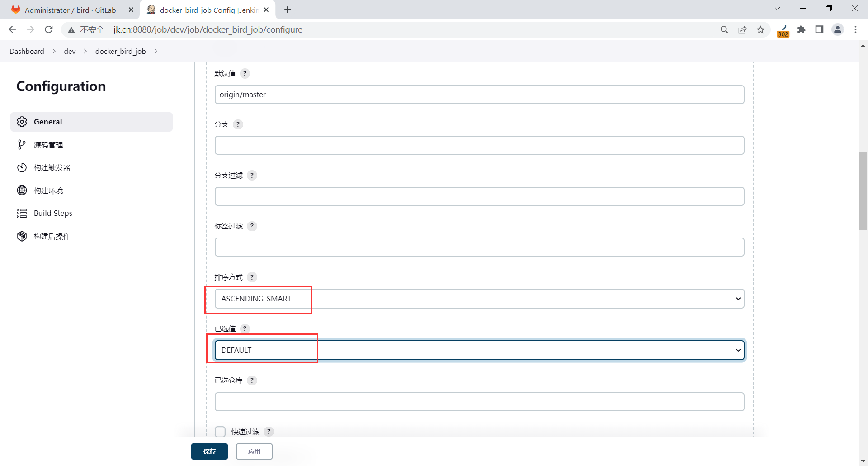Click the Build Steps list icon

click(22, 213)
